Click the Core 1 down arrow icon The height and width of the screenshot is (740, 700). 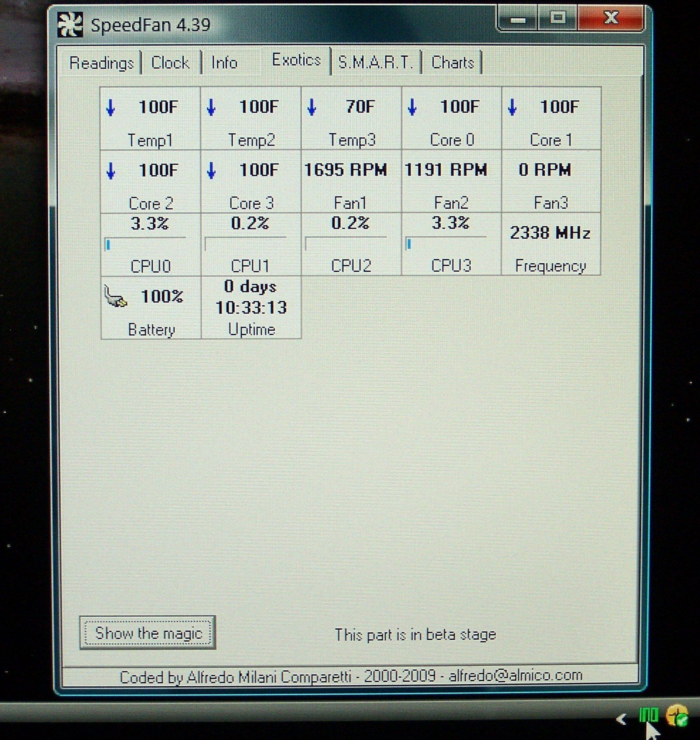point(512,107)
